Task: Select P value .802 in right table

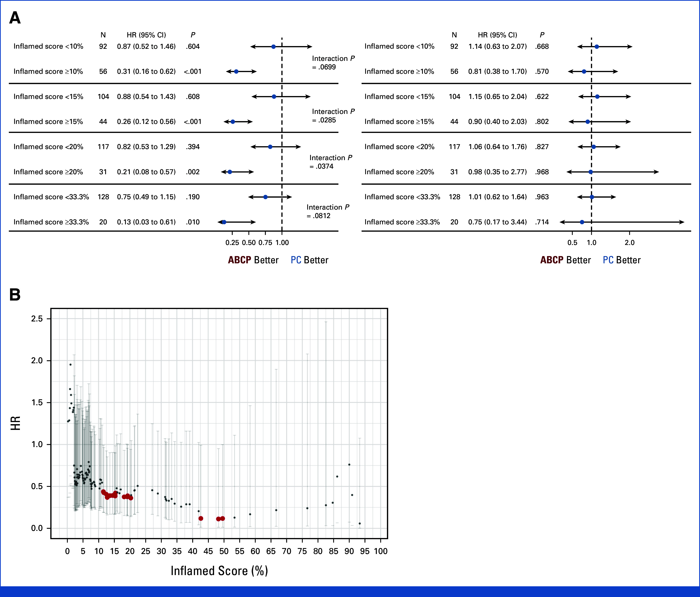Action: point(542,122)
